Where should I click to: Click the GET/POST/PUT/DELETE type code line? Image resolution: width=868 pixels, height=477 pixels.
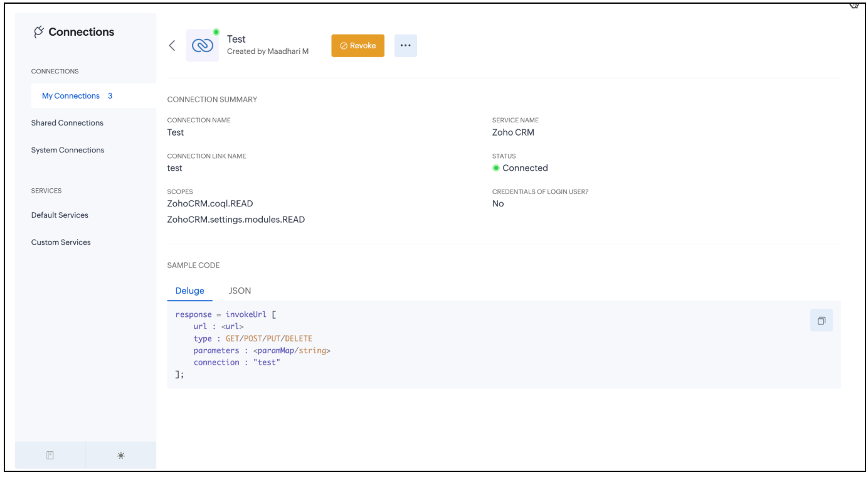click(253, 339)
